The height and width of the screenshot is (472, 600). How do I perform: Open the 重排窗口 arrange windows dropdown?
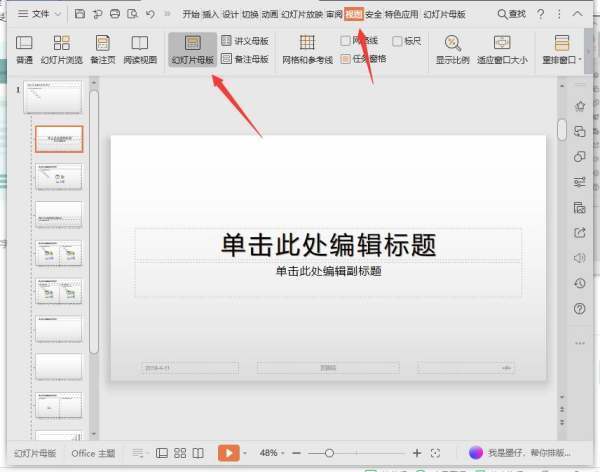[x=562, y=48]
